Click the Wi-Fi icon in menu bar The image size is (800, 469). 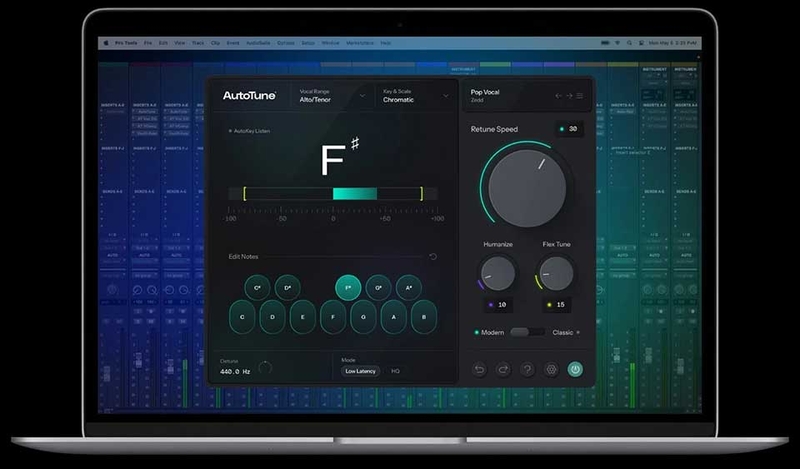click(x=617, y=43)
